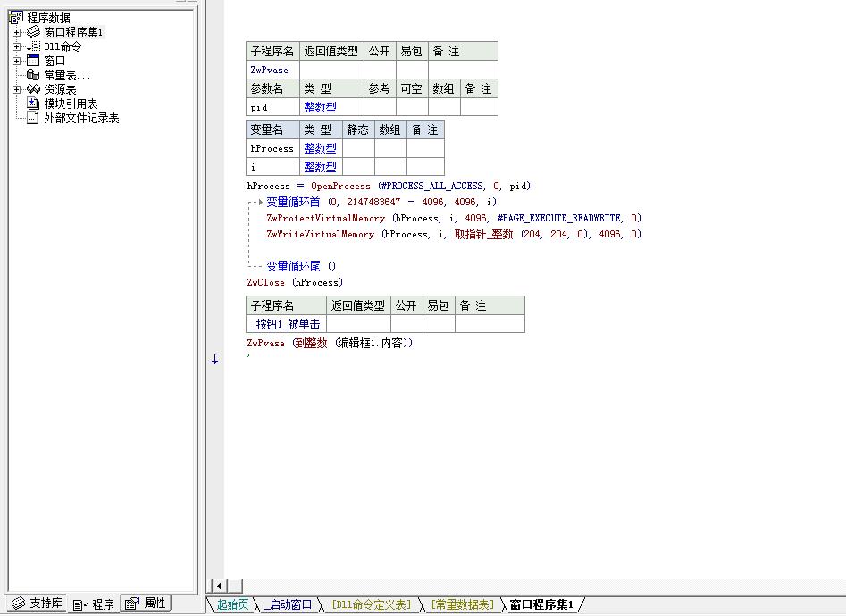Click the ZwProtectVirtualMemory code line
846x616 pixels.
coord(454,218)
